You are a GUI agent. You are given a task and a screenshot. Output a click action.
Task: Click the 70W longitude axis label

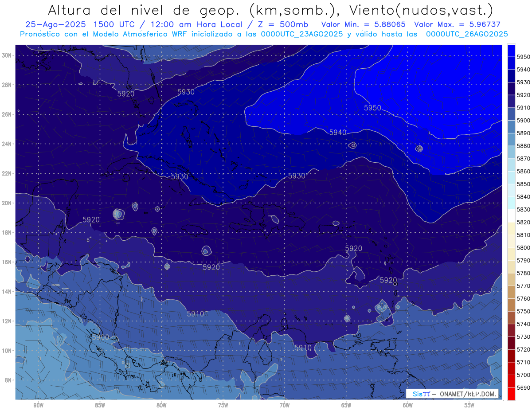click(x=285, y=405)
